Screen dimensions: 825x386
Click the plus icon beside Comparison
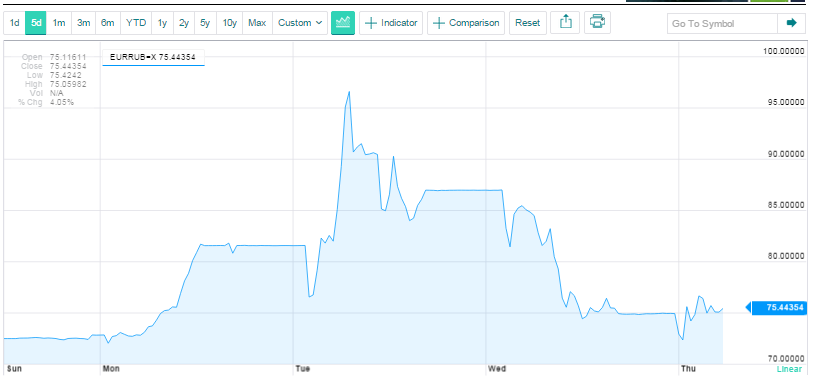click(439, 23)
